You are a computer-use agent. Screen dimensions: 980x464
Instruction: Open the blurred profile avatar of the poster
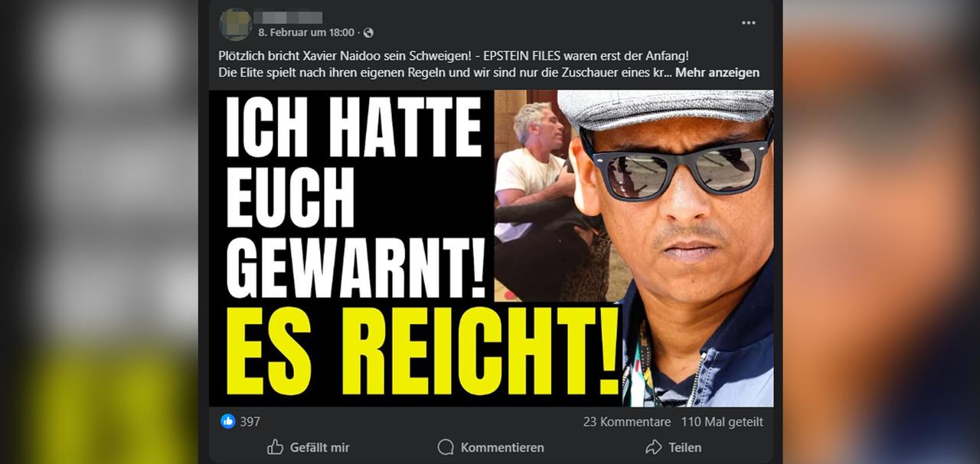[235, 25]
